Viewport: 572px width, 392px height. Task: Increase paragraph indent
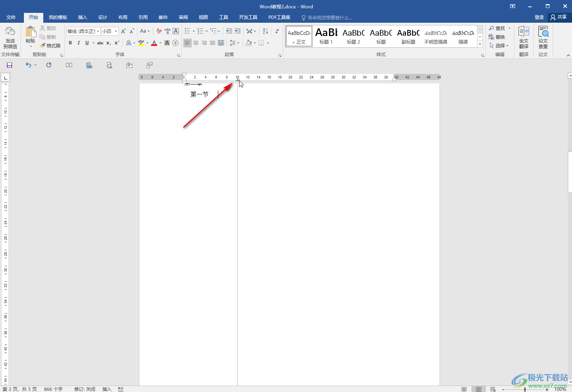tap(238, 31)
